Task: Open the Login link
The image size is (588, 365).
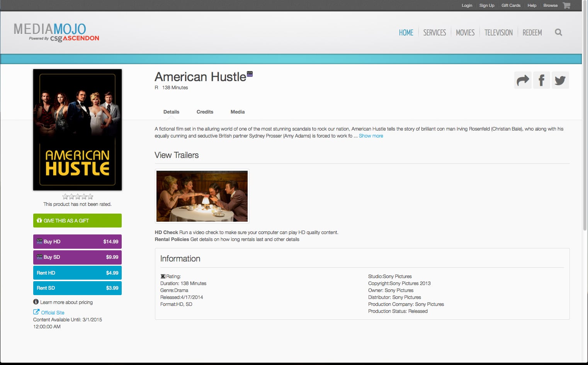Action: pos(467,5)
